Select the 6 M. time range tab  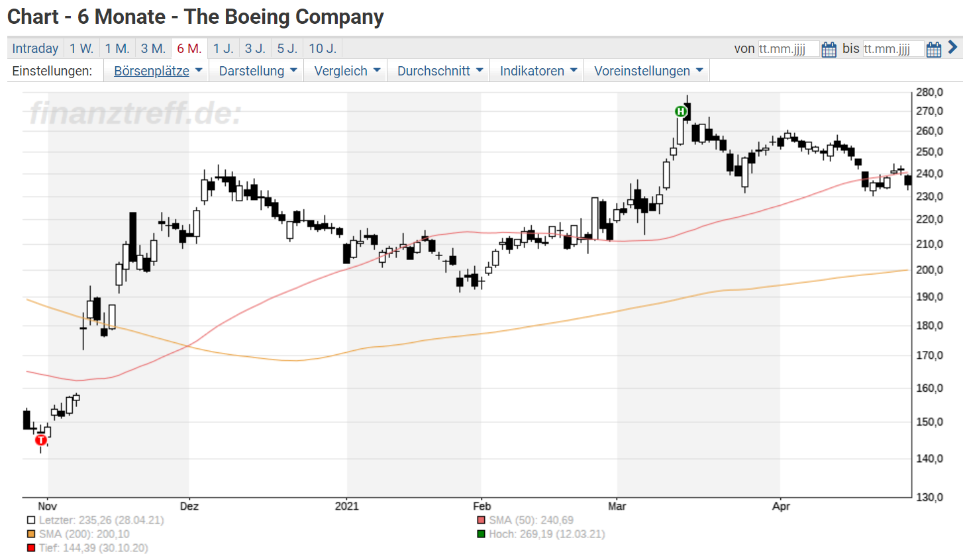189,48
